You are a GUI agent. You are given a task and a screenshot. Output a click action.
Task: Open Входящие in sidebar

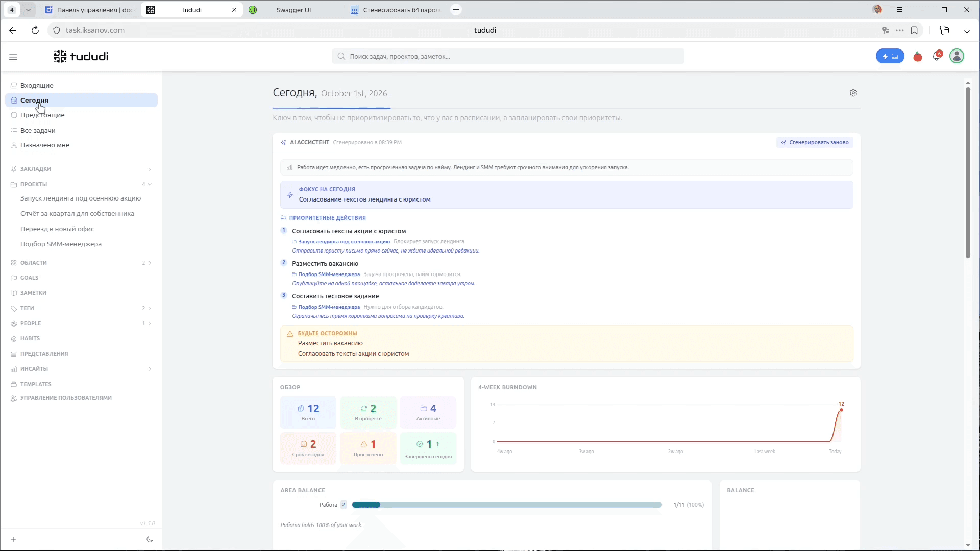pos(81,85)
